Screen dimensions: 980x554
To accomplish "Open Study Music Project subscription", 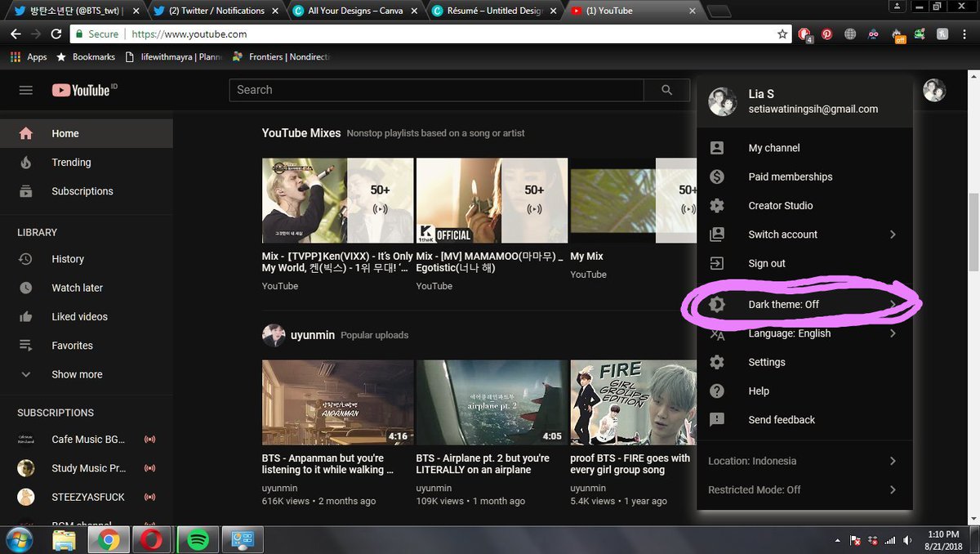I will pyautogui.click(x=86, y=468).
